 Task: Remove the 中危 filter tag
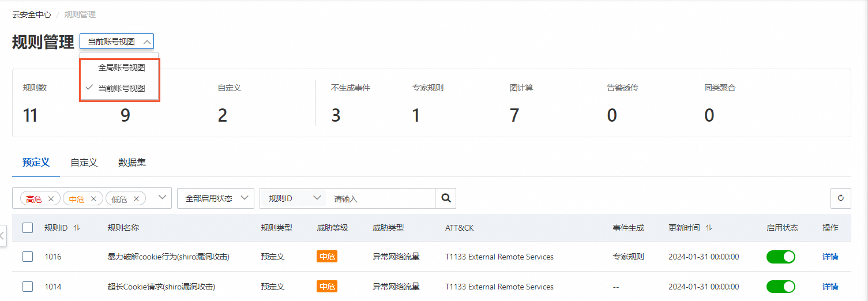[x=93, y=198]
